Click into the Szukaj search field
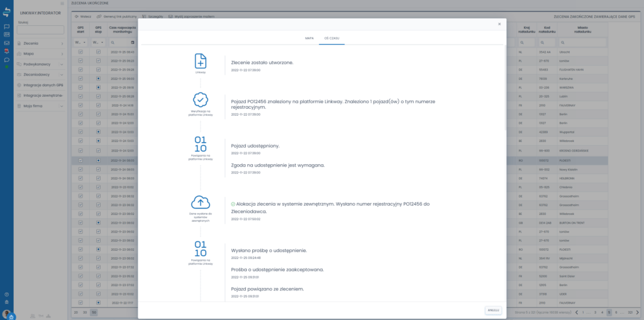The width and height of the screenshot is (644, 320). pos(40,30)
